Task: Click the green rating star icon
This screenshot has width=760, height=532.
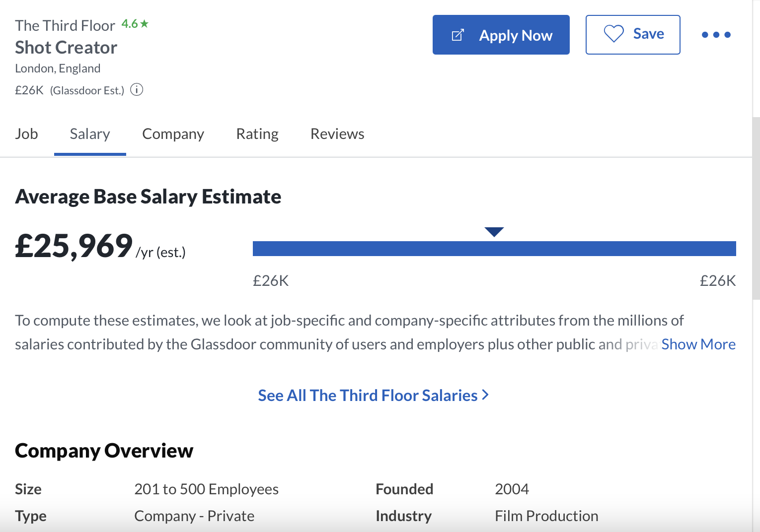Action: point(145,23)
